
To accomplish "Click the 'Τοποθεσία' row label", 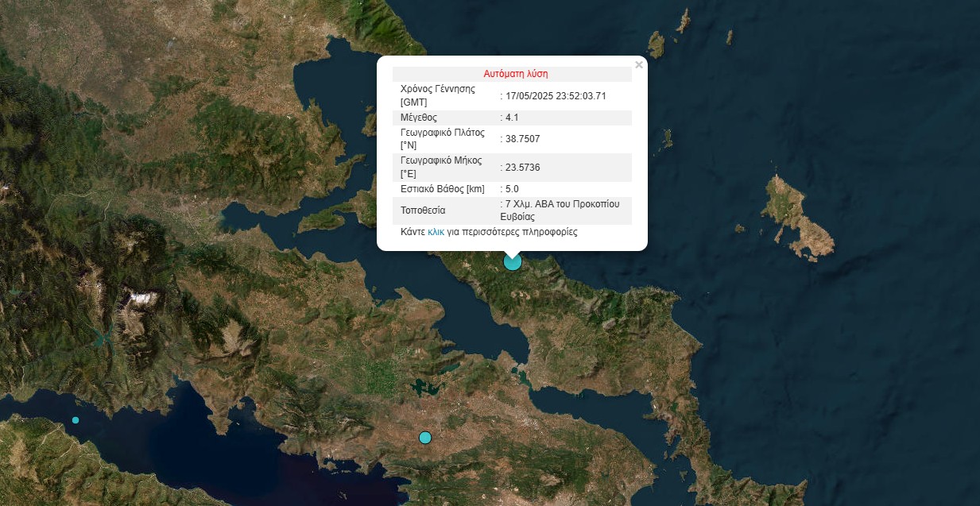I will (423, 211).
